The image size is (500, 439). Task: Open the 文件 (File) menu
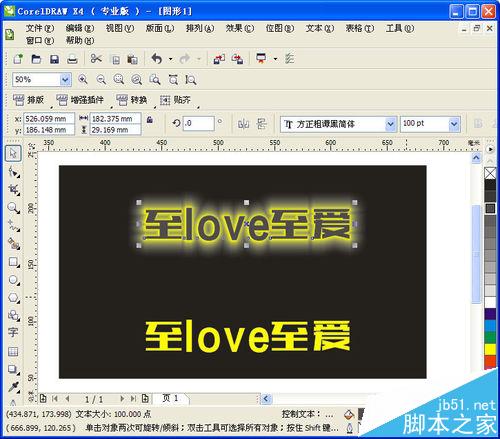point(40,28)
